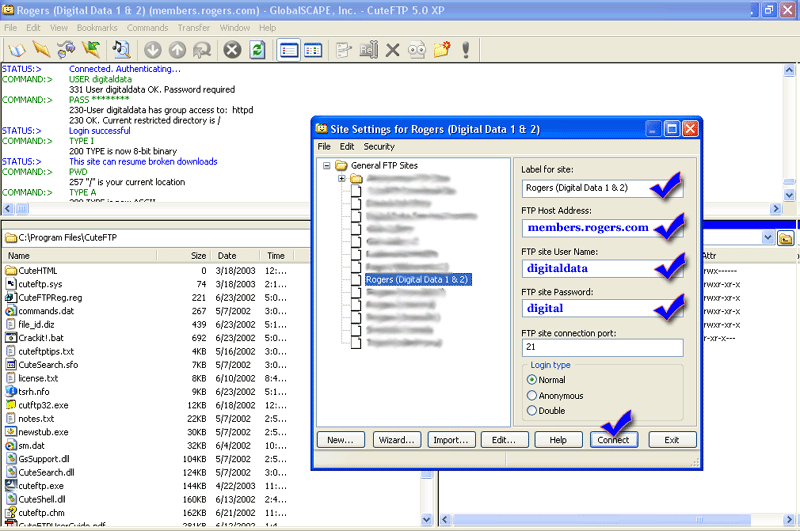
Task: Select Rogers (Digital Data 1 & 2) tree item
Action: (417, 280)
